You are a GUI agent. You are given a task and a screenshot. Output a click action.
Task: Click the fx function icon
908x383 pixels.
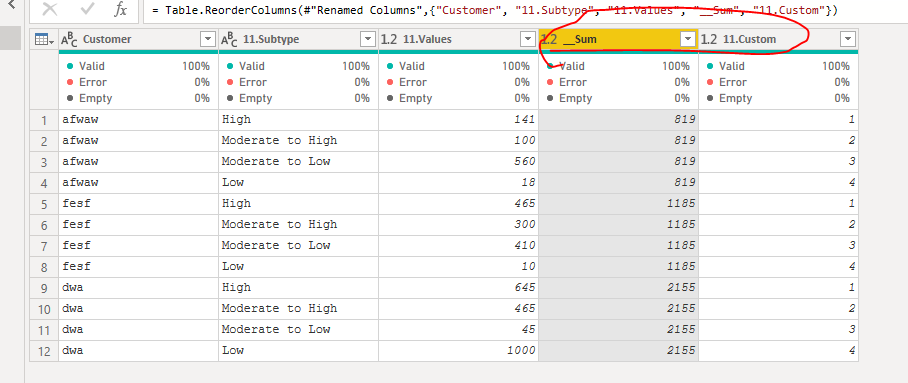coord(120,10)
